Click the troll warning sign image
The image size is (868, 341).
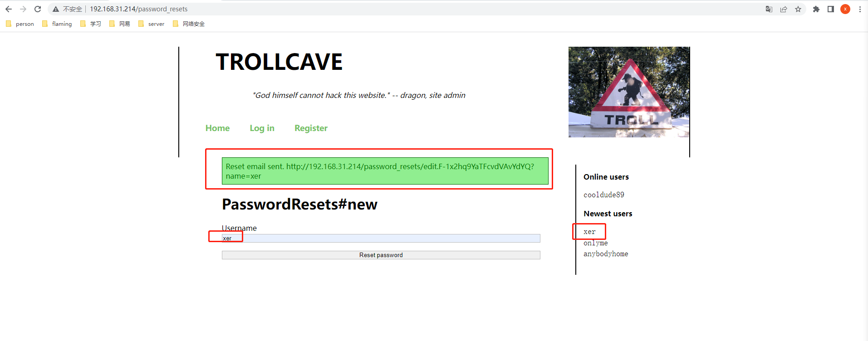[629, 92]
